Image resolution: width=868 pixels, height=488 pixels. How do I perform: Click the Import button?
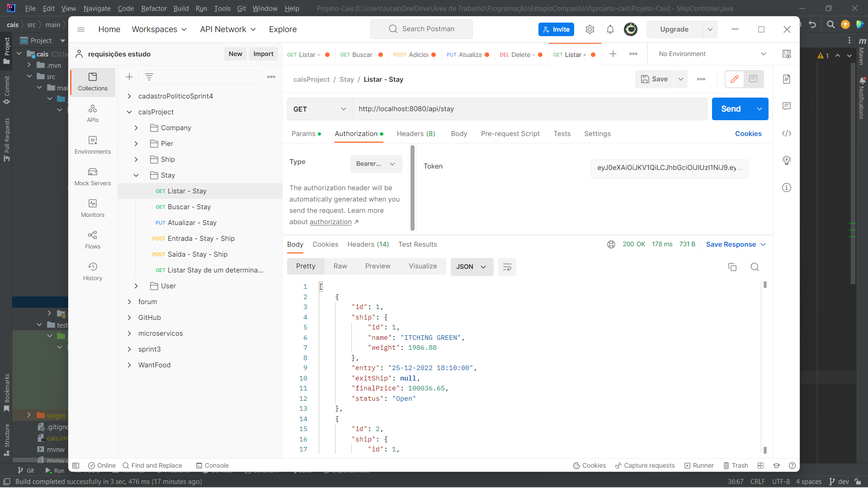click(263, 54)
